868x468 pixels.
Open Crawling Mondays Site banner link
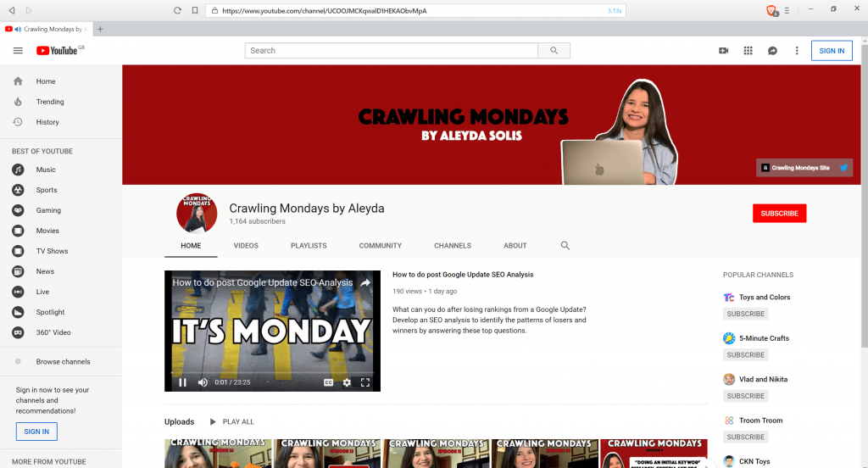click(795, 168)
